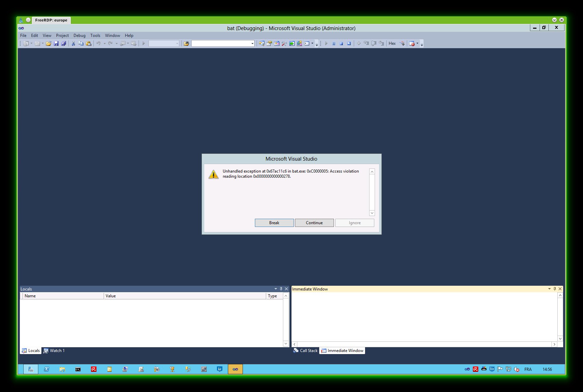Viewport: 583px width, 392px height.
Task: Click the Save icon in toolbar
Action: click(x=56, y=43)
